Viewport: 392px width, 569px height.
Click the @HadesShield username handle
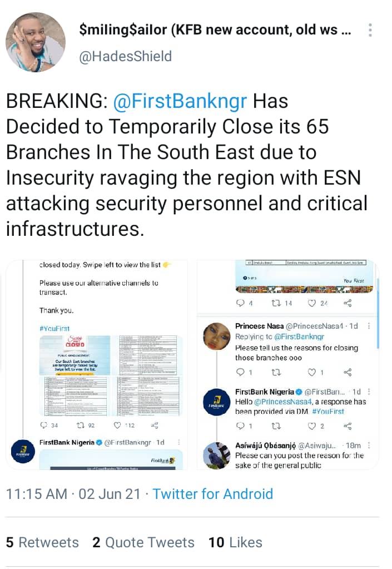click(126, 57)
